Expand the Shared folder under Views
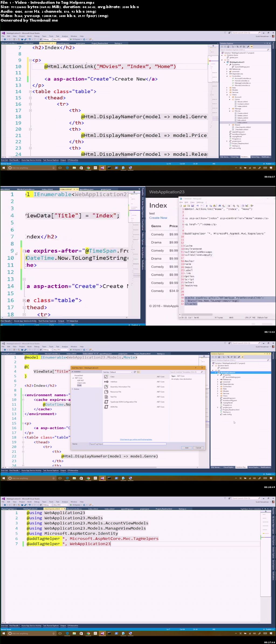Viewport: 276px width, 644px height. [x=230, y=125]
